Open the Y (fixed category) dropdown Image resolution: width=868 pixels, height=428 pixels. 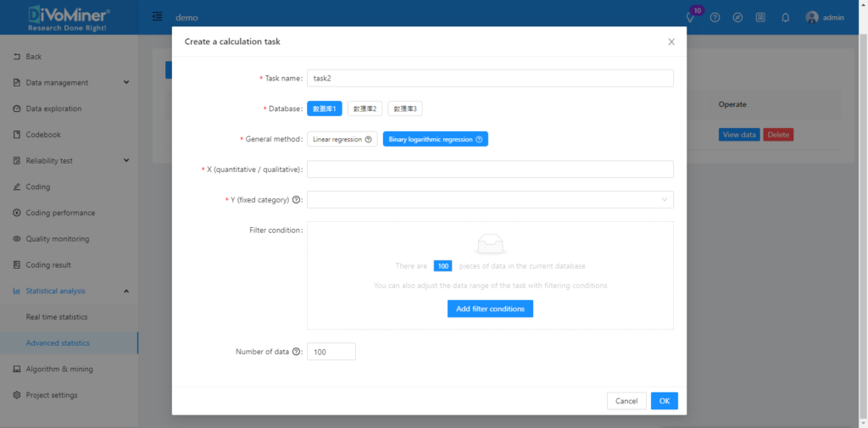point(490,200)
